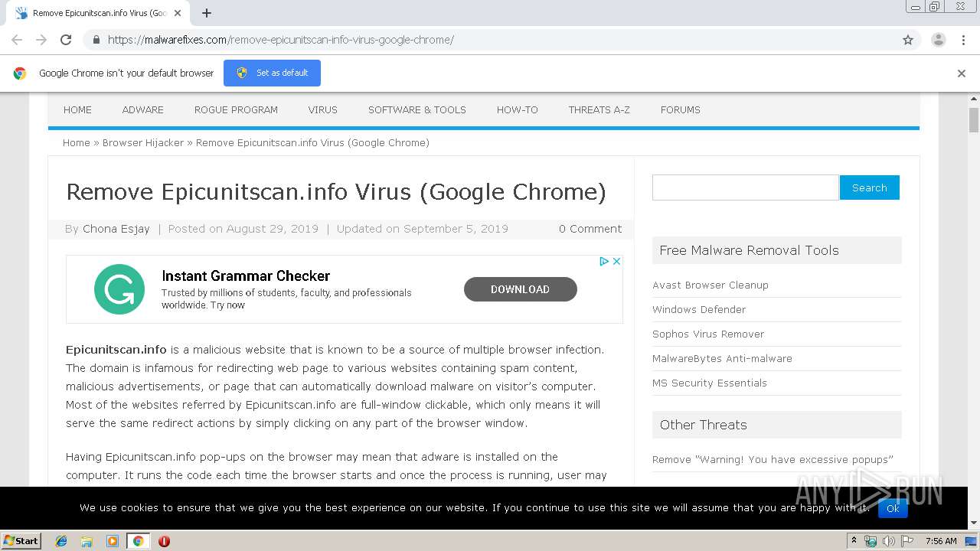This screenshot has height=551, width=980.
Task: Open author Chona Esjay's page
Action: [x=116, y=229]
